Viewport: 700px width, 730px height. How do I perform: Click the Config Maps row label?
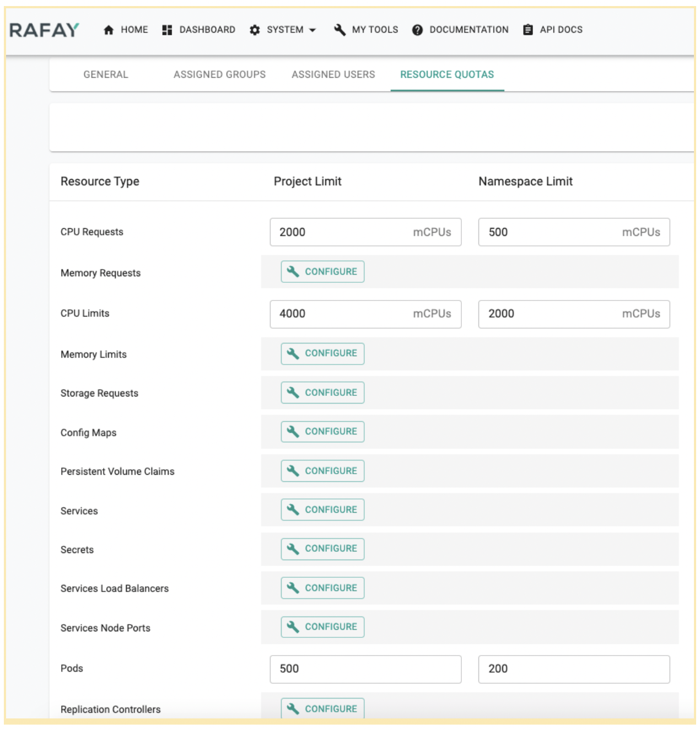(88, 433)
